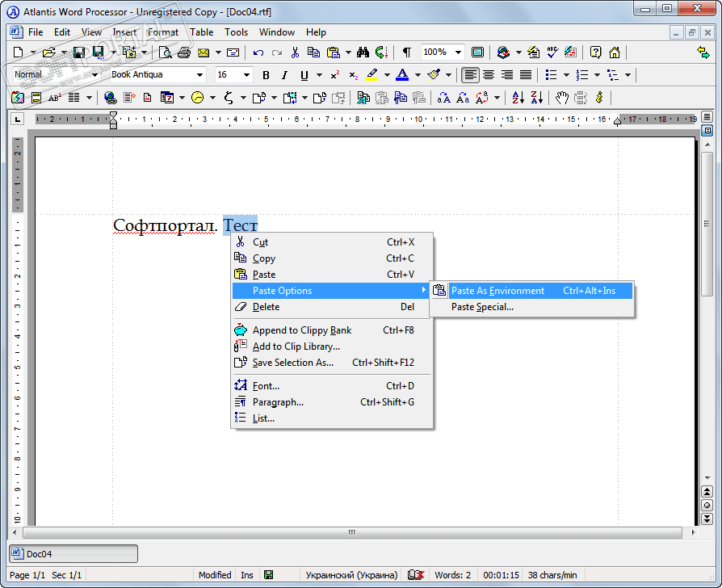This screenshot has height=588, width=722.
Task: Click the Copy toolbar icon
Action: pos(313,52)
